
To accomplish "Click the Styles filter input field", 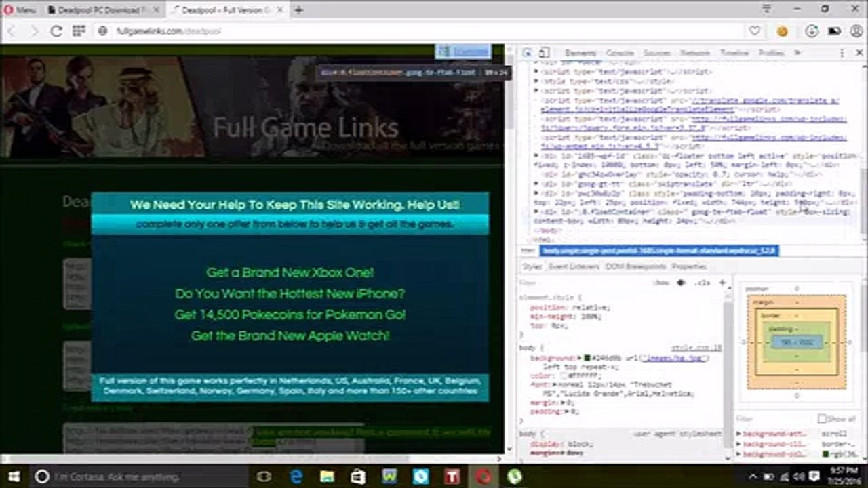I will click(x=583, y=283).
